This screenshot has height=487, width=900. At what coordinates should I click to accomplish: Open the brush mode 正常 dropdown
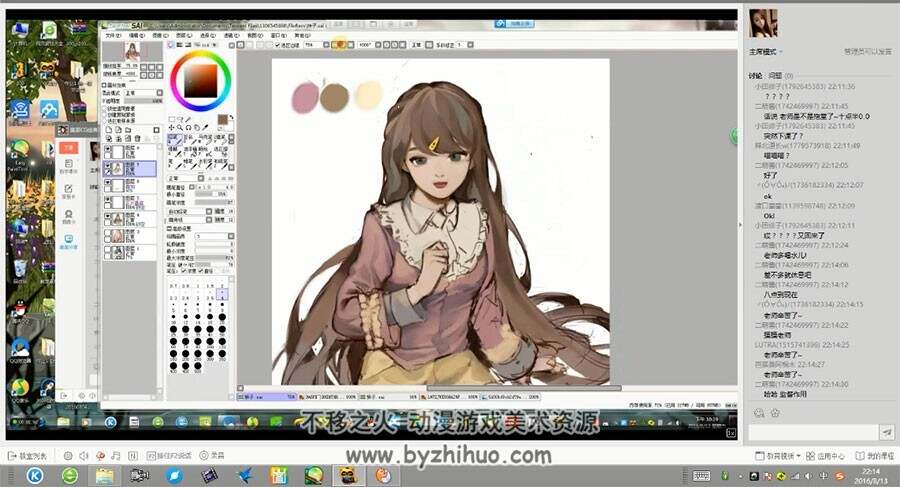200,178
